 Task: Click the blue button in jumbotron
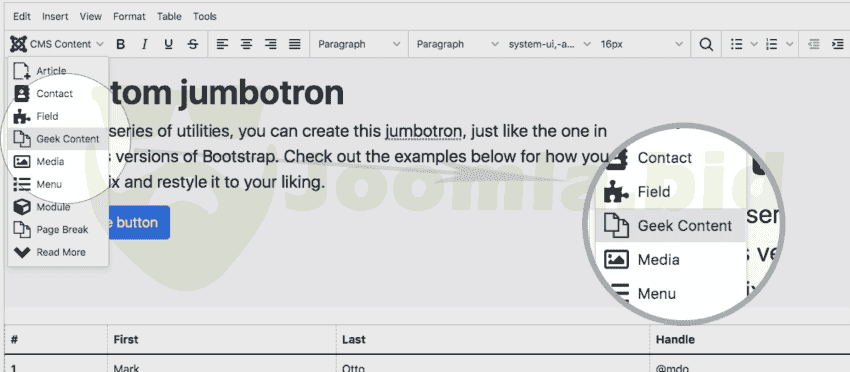click(139, 223)
